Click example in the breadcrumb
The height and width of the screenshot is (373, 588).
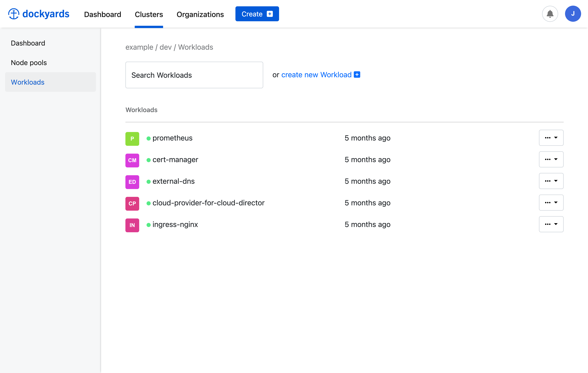139,47
